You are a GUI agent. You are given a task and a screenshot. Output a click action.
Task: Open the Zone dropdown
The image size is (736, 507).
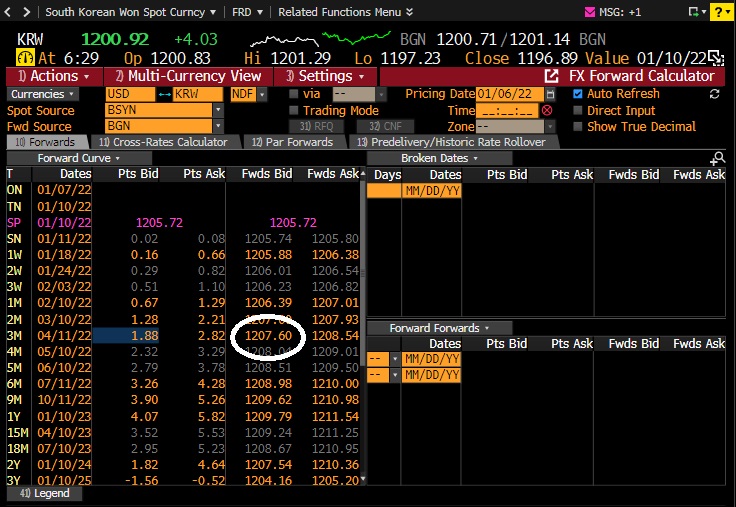(x=550, y=126)
